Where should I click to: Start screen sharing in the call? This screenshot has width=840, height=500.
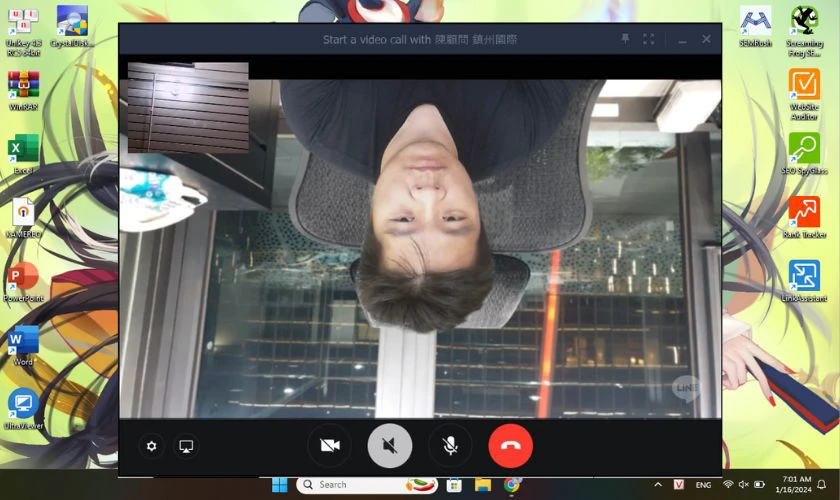pyautogui.click(x=186, y=446)
